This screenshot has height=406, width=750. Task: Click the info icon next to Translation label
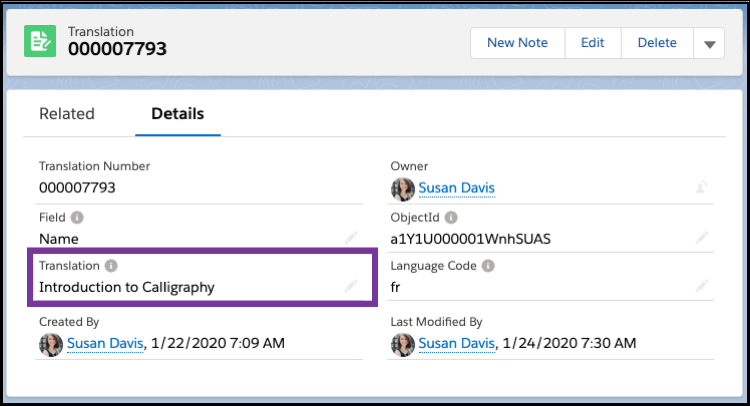click(111, 266)
